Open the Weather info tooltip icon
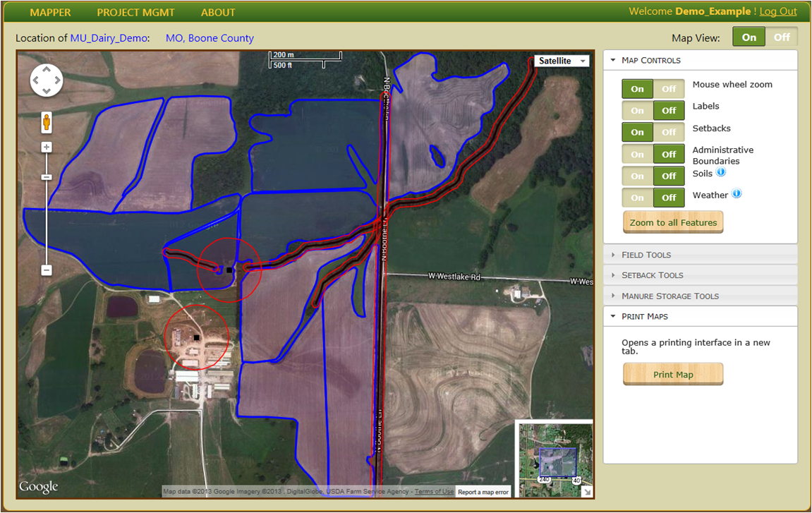812x513 pixels. point(736,193)
